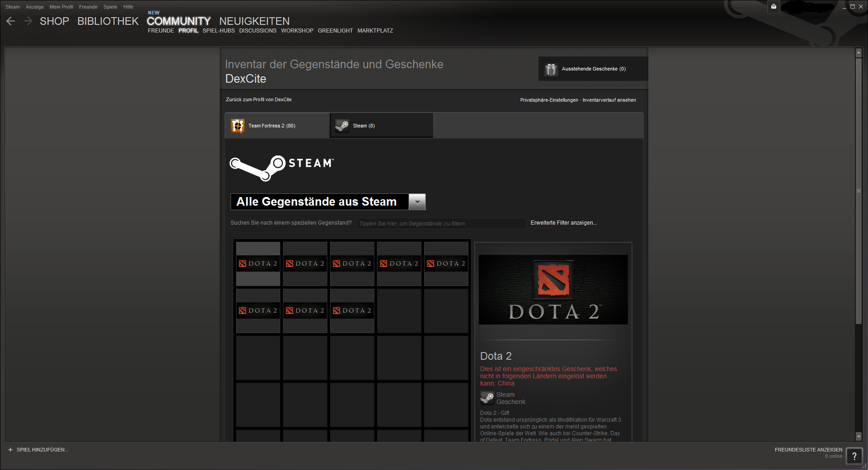Image resolution: width=868 pixels, height=470 pixels.
Task: Go to DISCUSSIONS submenu
Action: point(258,31)
